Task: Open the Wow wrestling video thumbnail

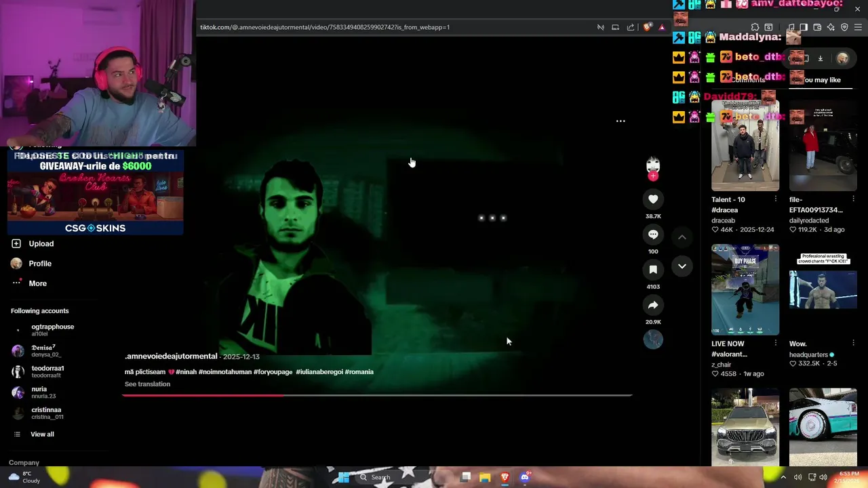Action: (x=823, y=290)
